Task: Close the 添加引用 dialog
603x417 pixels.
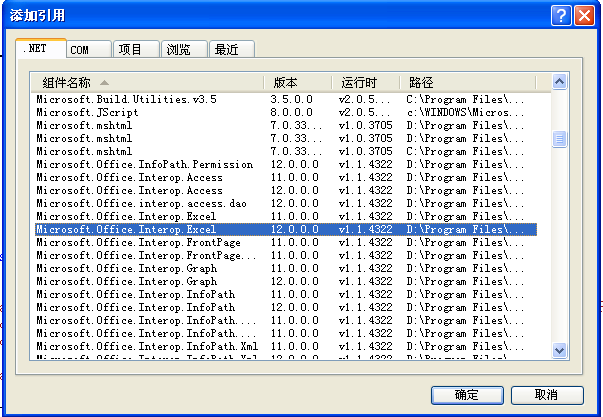Action: click(585, 16)
